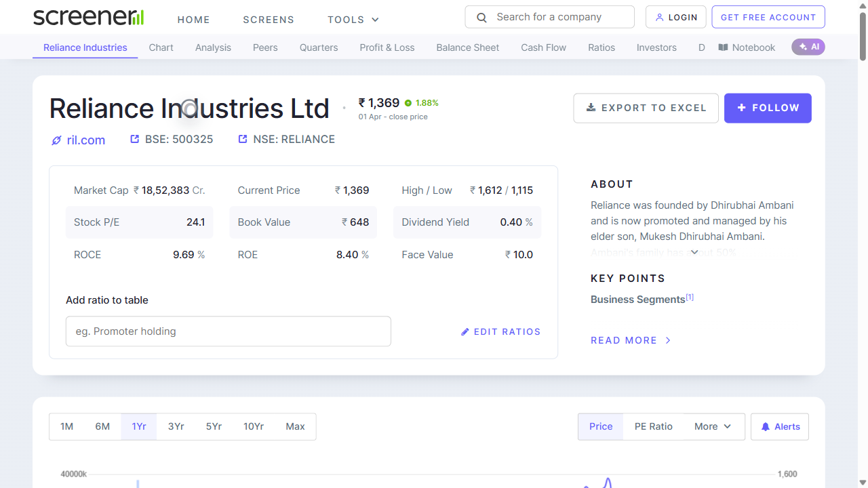
Task: Open the Notebook panel
Action: click(747, 47)
